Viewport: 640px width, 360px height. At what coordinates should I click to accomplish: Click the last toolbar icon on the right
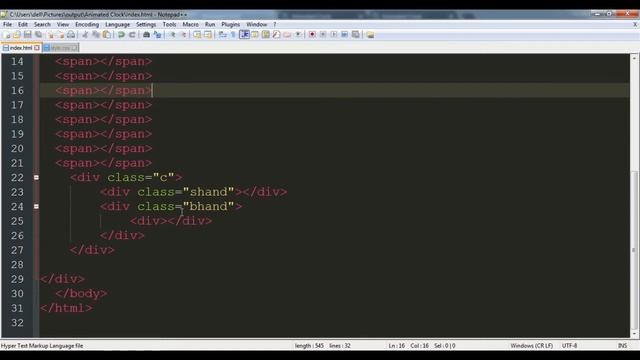click(370, 35)
